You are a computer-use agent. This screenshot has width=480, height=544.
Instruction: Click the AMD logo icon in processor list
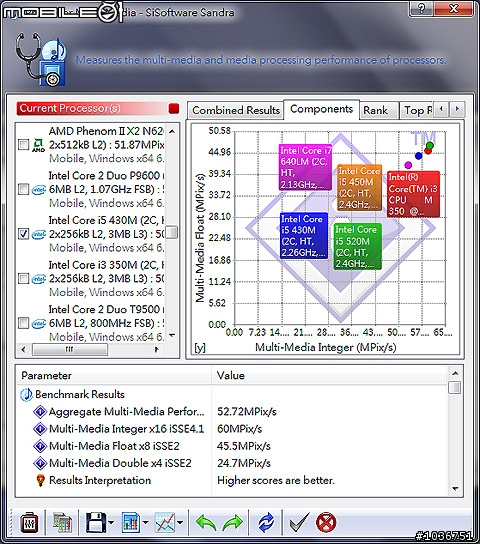[x=38, y=145]
